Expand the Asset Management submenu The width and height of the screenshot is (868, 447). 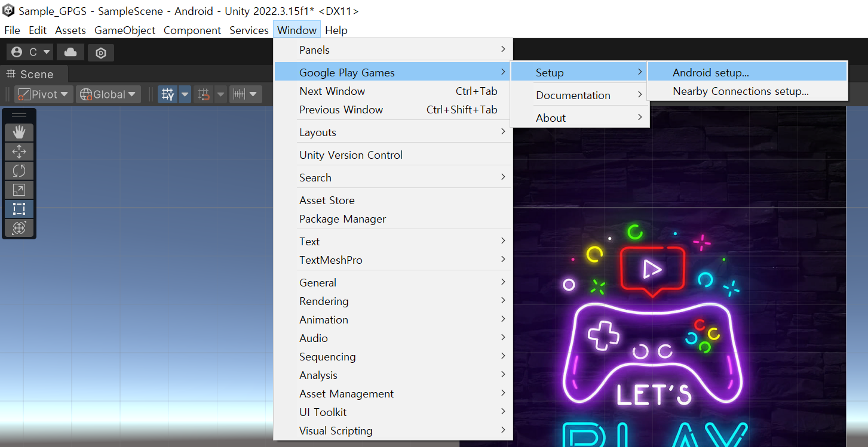click(x=393, y=393)
